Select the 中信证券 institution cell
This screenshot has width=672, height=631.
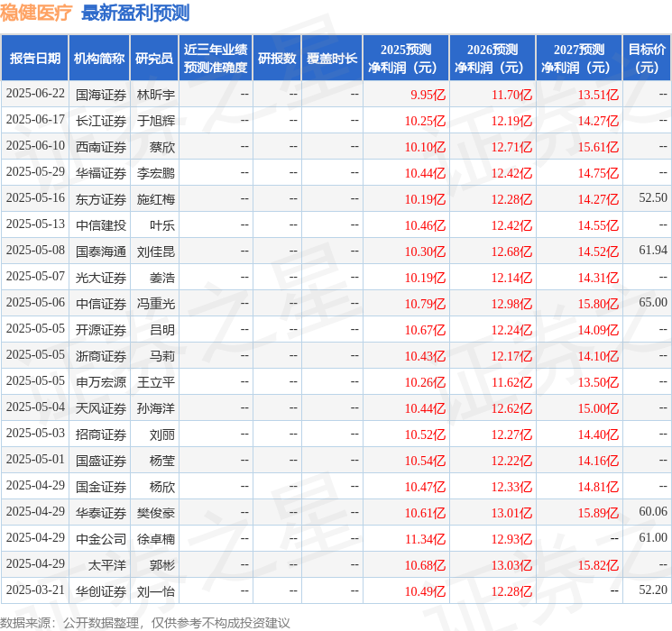[101, 304]
